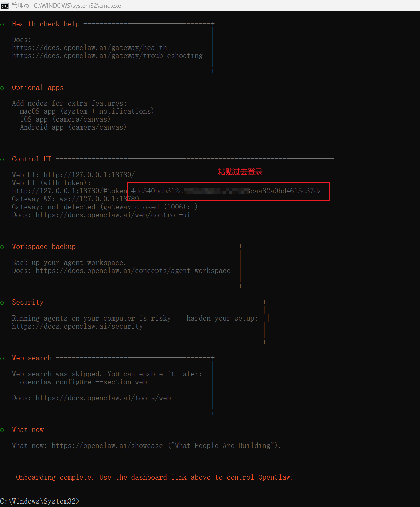
Task: Open the concepts/agent-workspace docs URL
Action: 133,271
